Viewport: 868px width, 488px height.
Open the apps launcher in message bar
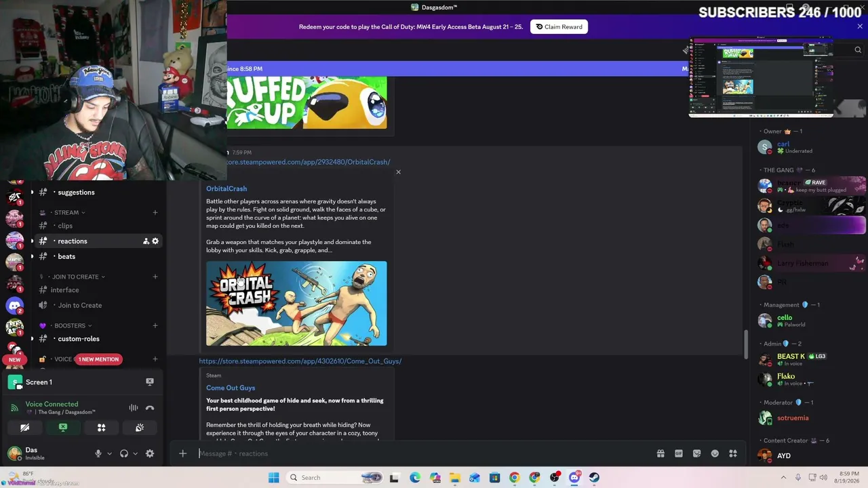coord(733,453)
